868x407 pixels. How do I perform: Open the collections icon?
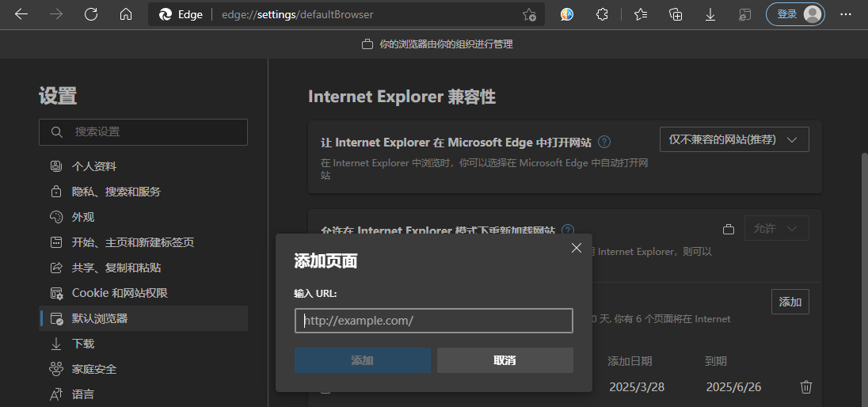(x=676, y=14)
